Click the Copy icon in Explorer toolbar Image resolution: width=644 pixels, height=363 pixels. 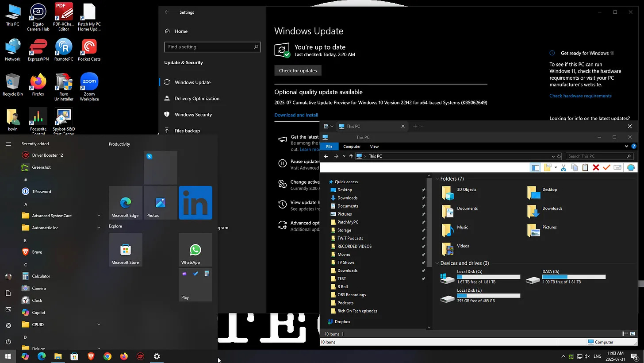575,167
